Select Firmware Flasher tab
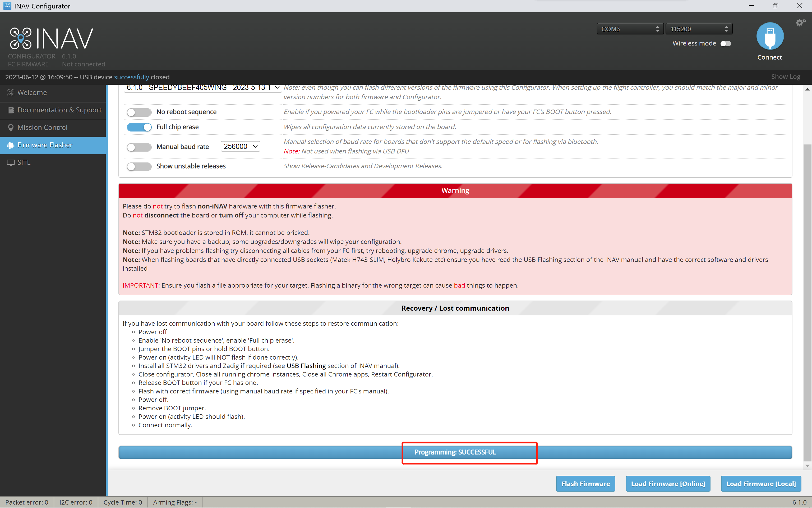Viewport: 812px width, 508px height. 53,145
